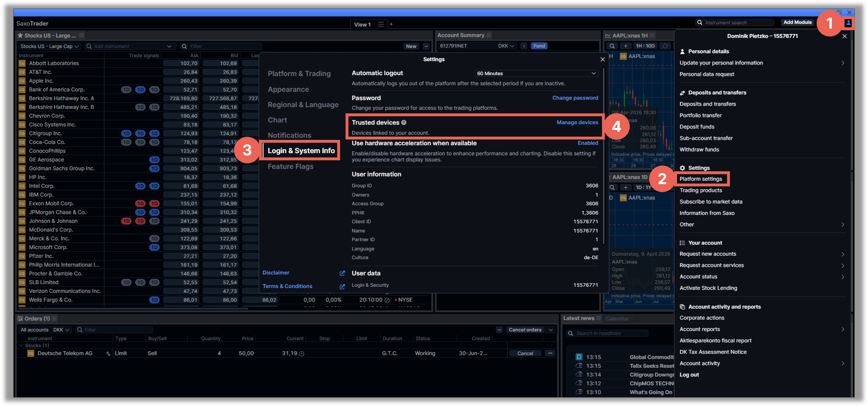Click Search in headlines field
Viewport: 868px width, 406px height.
point(607,333)
